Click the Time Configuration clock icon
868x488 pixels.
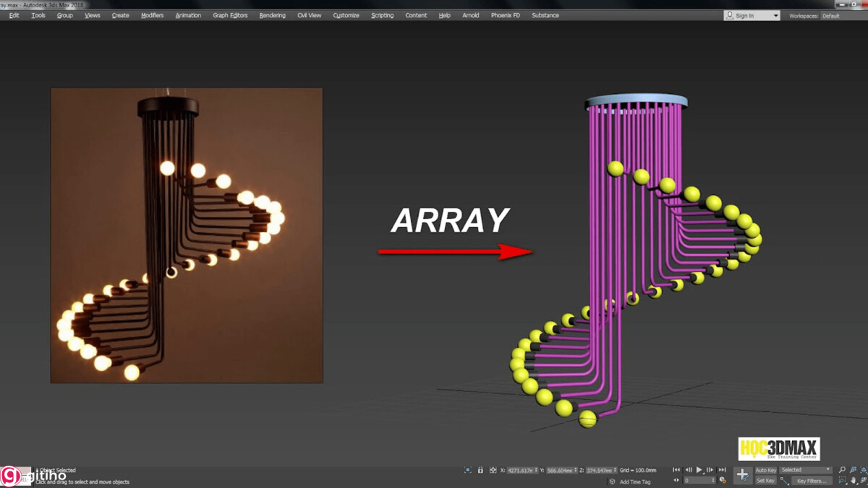pyautogui.click(x=722, y=480)
